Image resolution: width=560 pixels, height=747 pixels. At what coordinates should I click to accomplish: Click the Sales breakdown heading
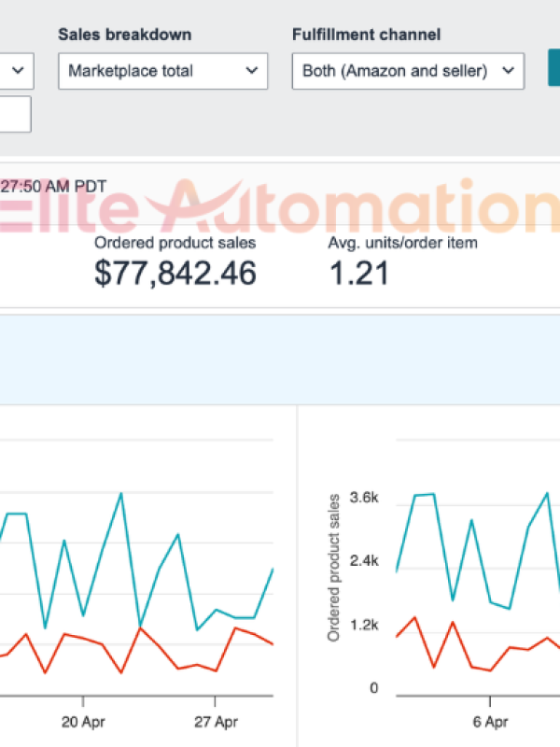(125, 35)
